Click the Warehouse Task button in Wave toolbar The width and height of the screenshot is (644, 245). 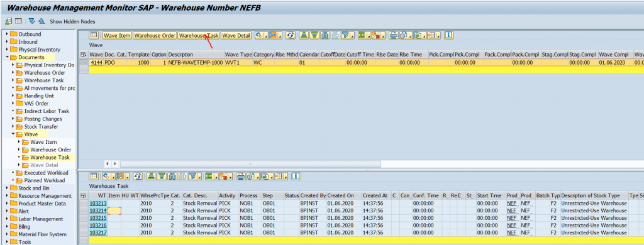click(x=199, y=36)
